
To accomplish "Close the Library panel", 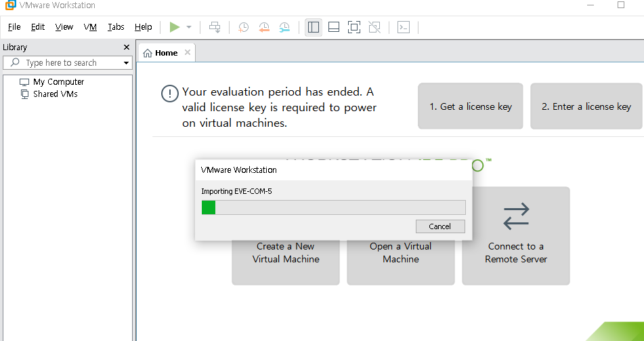I will 127,47.
